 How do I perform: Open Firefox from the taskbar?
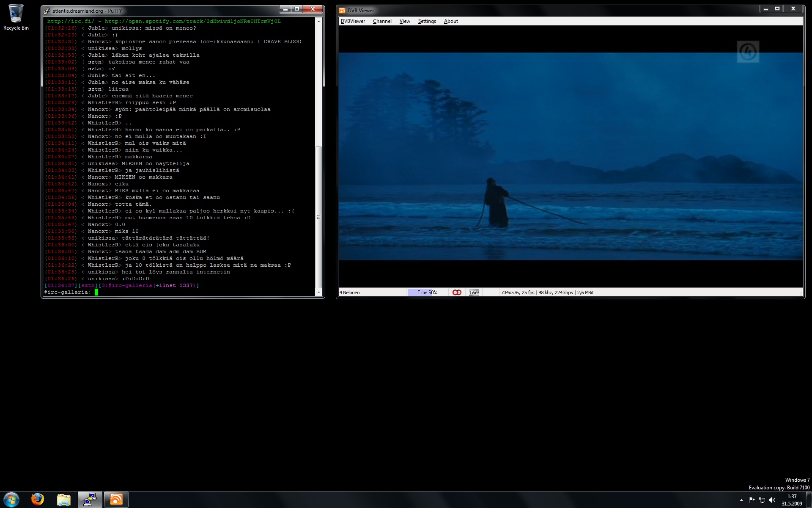pos(38,500)
